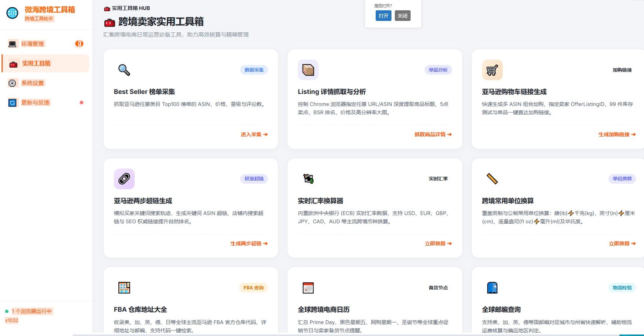Screen dimensions: 644x336
Task: Click the laptop icon beside 环境管理
Action: (12, 44)
